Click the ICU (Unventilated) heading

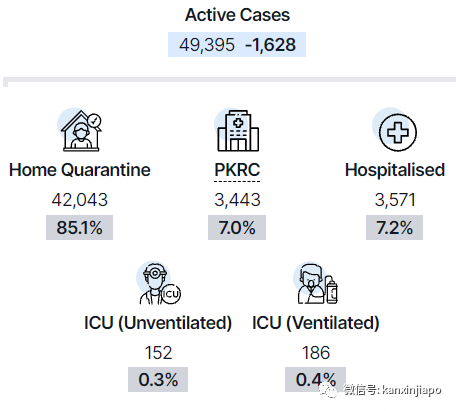pyautogui.click(x=158, y=323)
